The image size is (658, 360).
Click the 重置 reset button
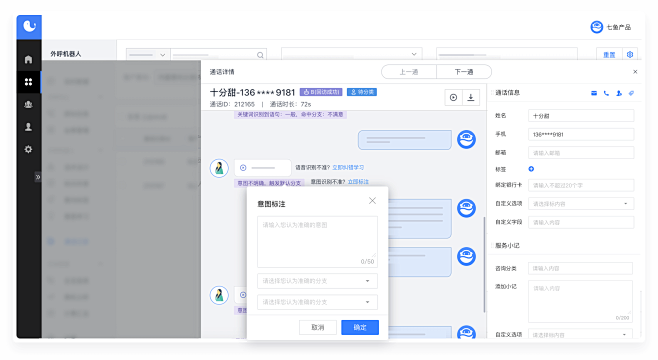tap(609, 55)
